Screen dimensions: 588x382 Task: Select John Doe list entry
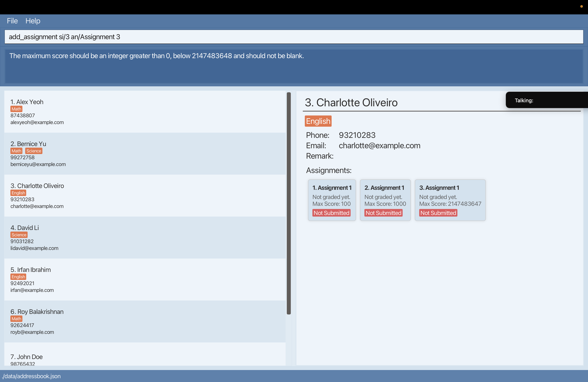point(145,357)
